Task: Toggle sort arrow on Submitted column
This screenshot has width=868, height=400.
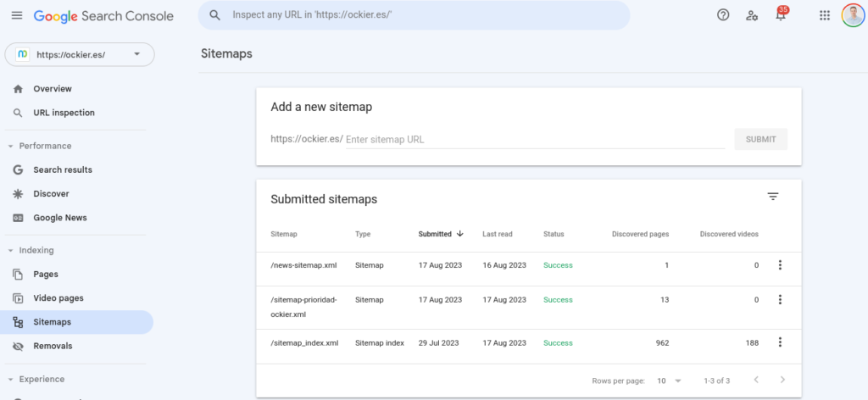Action: (x=460, y=233)
